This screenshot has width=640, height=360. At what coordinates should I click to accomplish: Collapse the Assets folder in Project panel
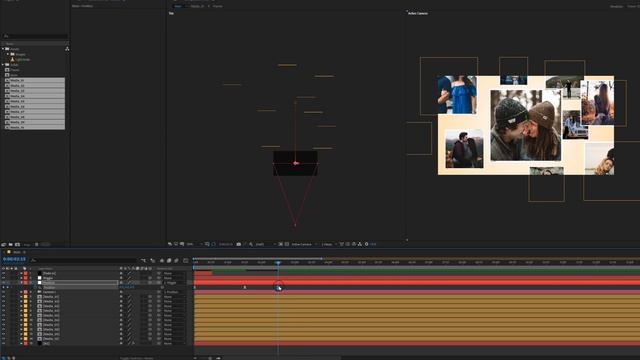pyautogui.click(x=3, y=49)
